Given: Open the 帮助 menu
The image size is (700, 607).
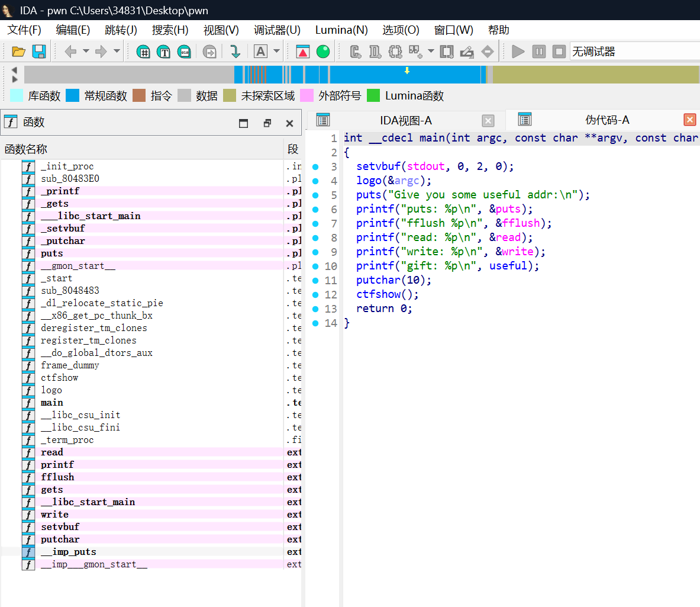Looking at the screenshot, I should (499, 30).
